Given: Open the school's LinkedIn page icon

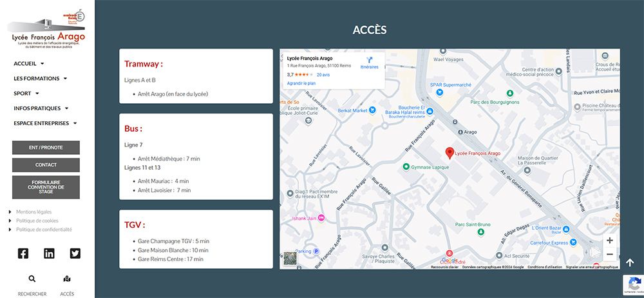Looking at the screenshot, I should [x=50, y=253].
